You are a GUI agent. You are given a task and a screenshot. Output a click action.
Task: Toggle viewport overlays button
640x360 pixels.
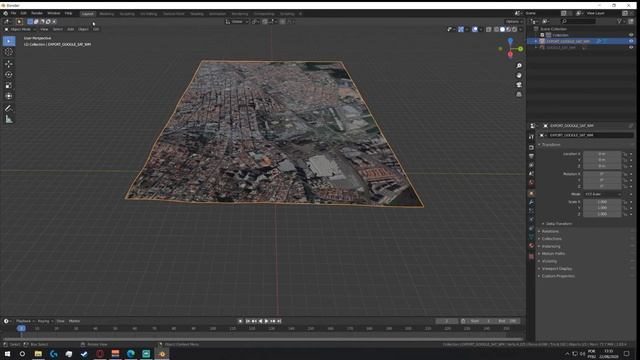click(x=475, y=29)
